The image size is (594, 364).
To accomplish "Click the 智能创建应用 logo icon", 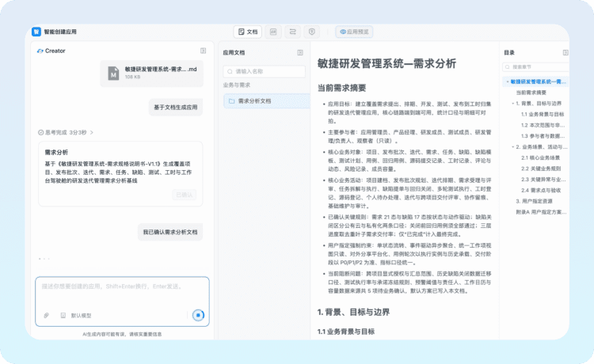I will click(36, 32).
